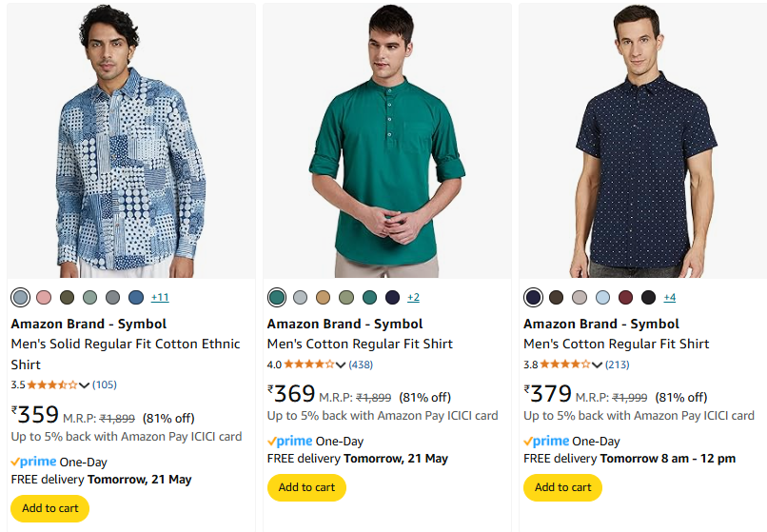Select the light blue swatch on ₹379 shirt
This screenshot has height=532, width=767.
coord(602,298)
